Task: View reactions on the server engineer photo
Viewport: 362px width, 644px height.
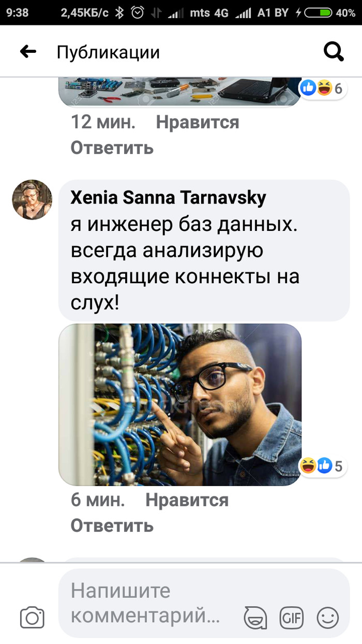Action: [x=323, y=466]
